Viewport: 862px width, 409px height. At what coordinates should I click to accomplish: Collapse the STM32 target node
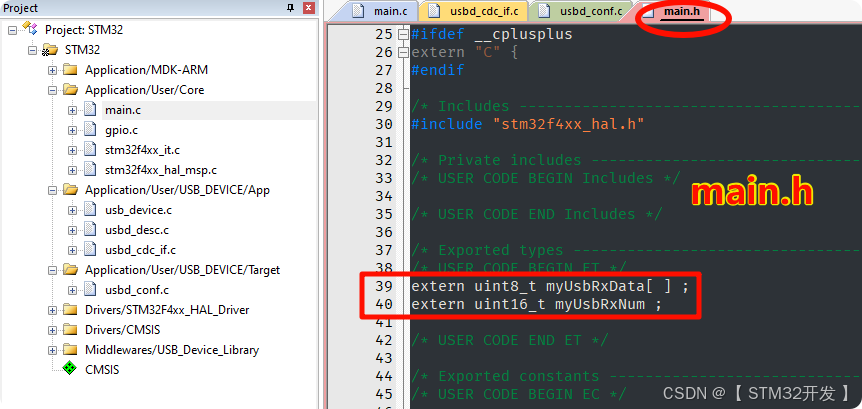[32, 50]
